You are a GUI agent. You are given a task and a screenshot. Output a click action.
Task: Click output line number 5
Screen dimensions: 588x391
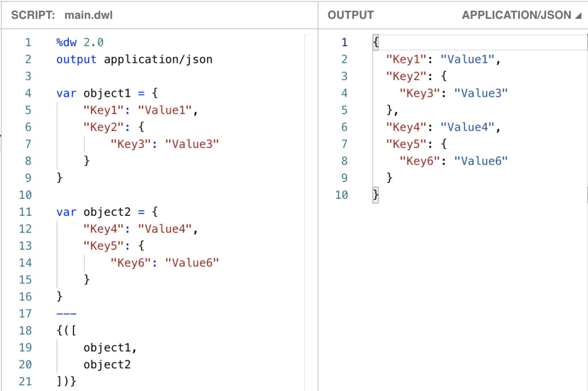pos(344,110)
